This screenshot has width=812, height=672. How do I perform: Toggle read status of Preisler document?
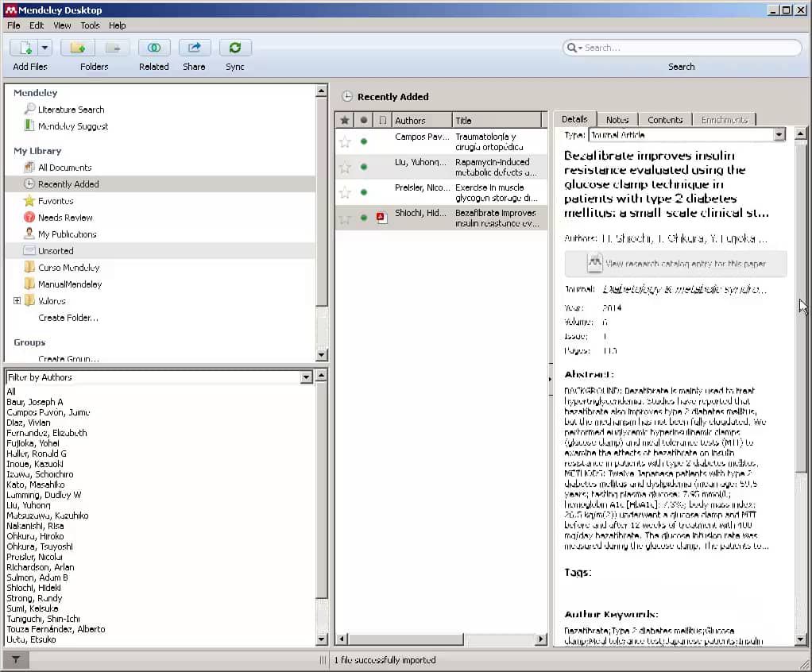click(x=364, y=192)
